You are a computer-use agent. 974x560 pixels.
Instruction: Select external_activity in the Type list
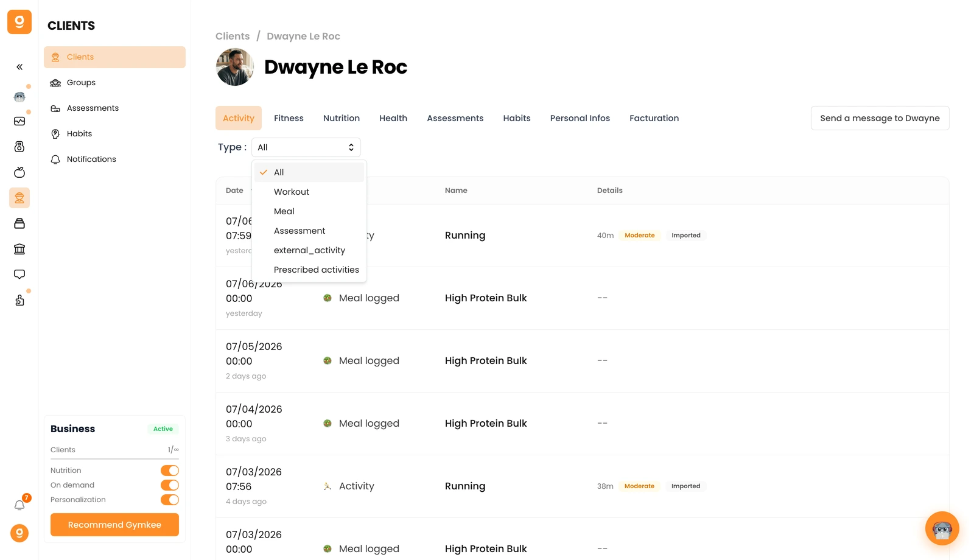point(309,250)
